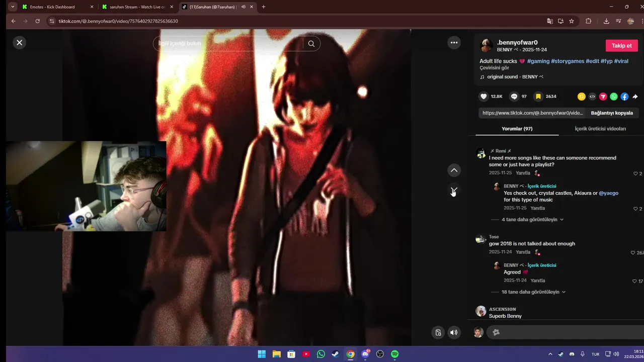Click Çevirisini gör to see translation

click(x=494, y=68)
